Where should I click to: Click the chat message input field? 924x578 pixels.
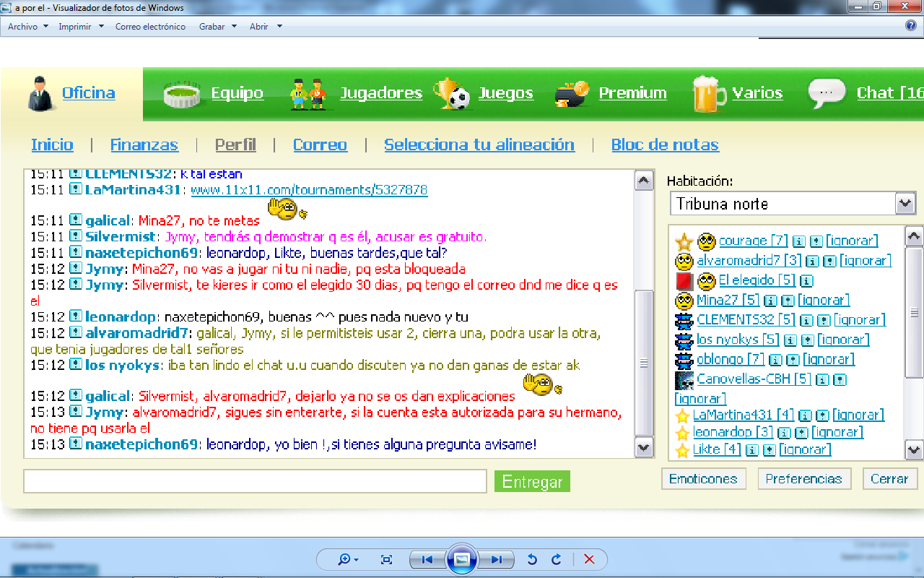click(x=255, y=481)
